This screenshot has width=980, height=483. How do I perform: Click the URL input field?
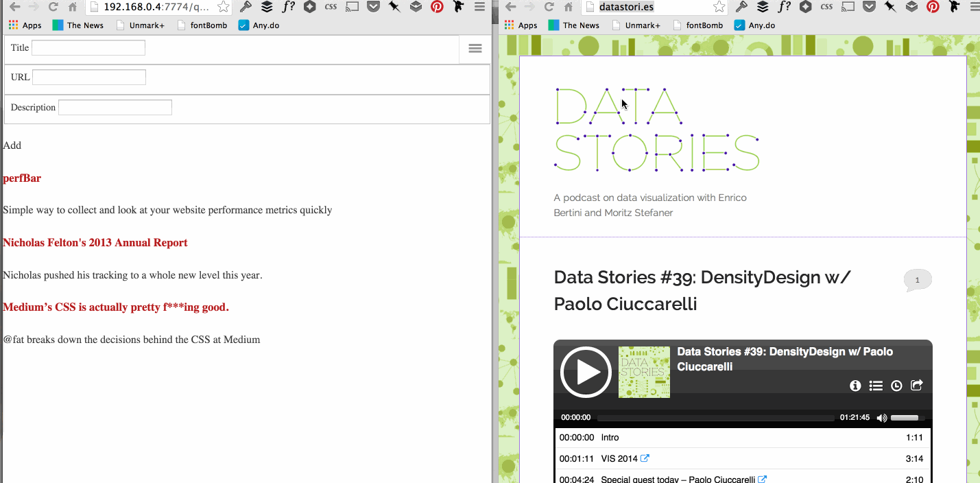coord(89,77)
